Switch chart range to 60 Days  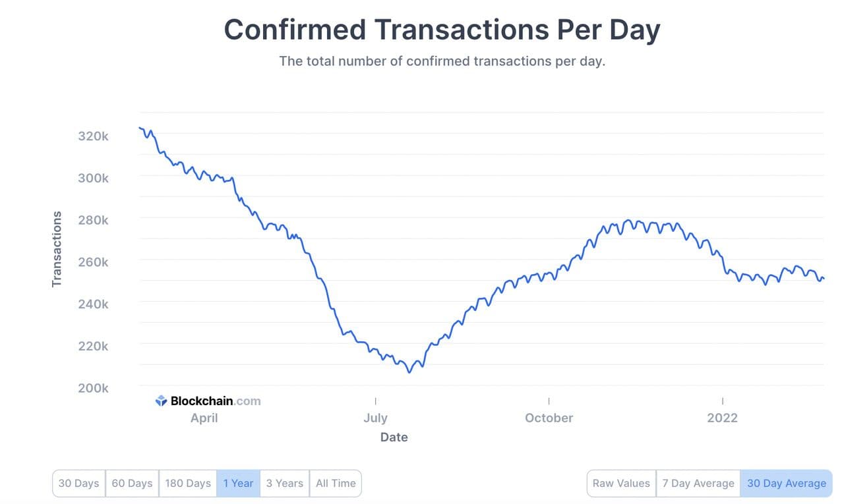pos(132,483)
